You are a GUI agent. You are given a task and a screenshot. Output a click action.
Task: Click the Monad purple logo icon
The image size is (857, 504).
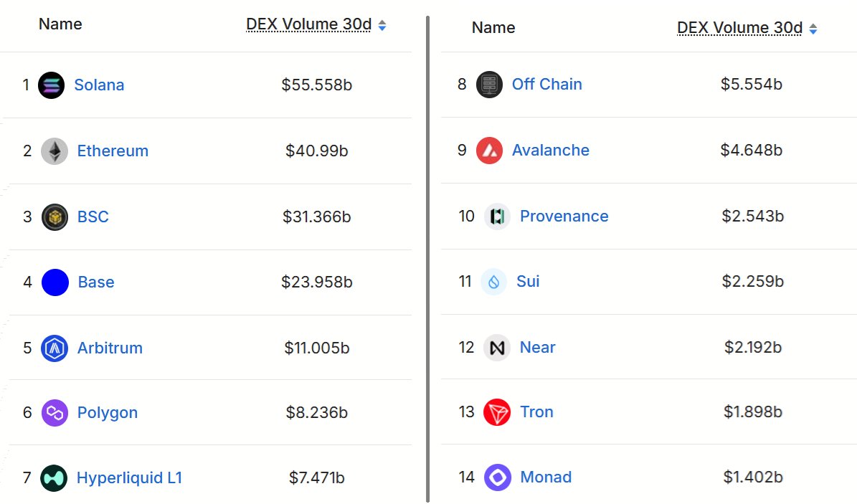click(x=497, y=477)
